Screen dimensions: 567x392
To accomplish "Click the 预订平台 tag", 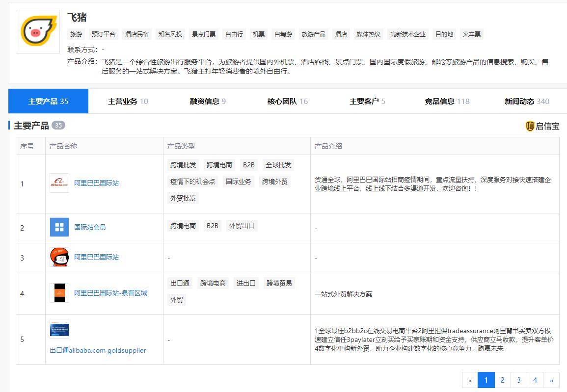I will (104, 34).
